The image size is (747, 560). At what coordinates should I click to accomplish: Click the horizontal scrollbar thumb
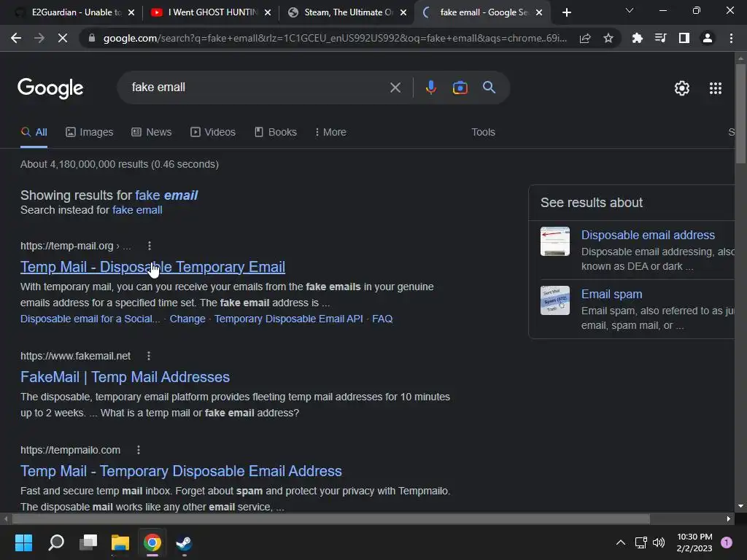click(x=330, y=518)
